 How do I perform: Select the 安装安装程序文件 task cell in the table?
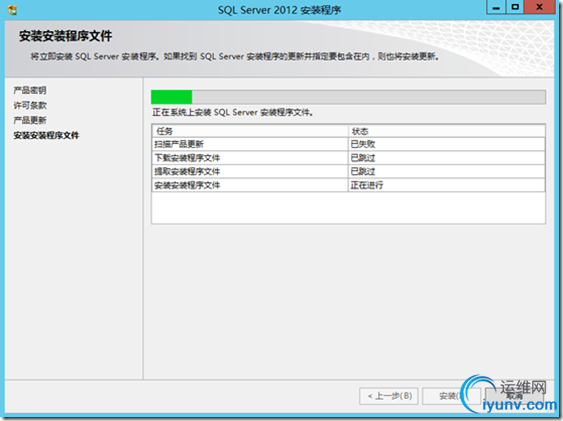tap(250, 185)
